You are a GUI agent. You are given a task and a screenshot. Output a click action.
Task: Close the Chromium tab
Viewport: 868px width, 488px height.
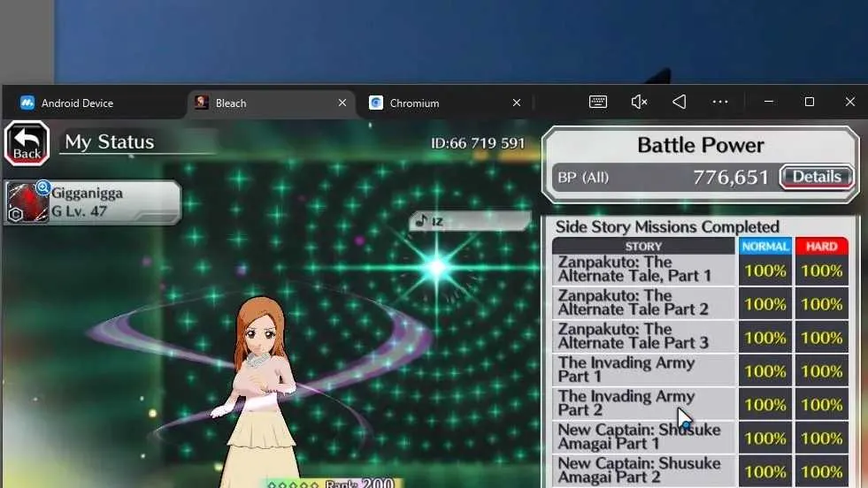[517, 103]
